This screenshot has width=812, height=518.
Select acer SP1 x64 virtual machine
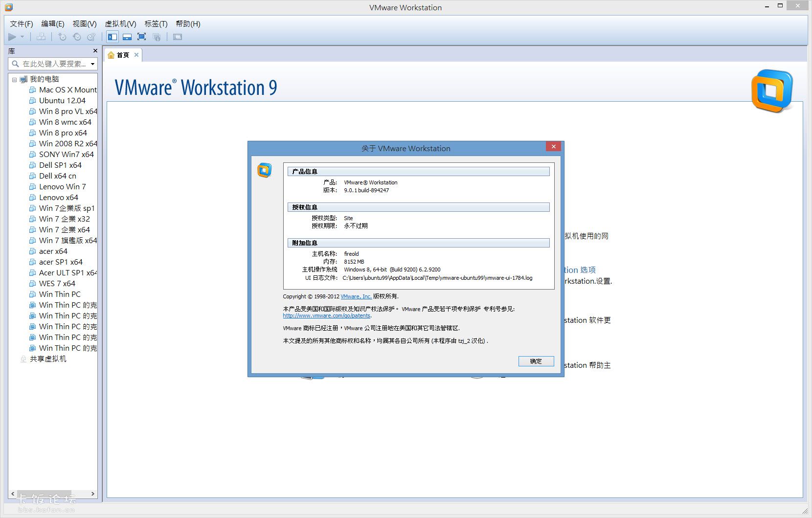pos(61,262)
